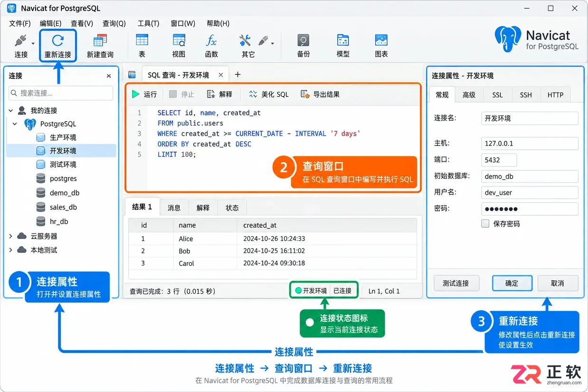
Task: Enable the 保存密码 checkbox
Action: point(485,223)
